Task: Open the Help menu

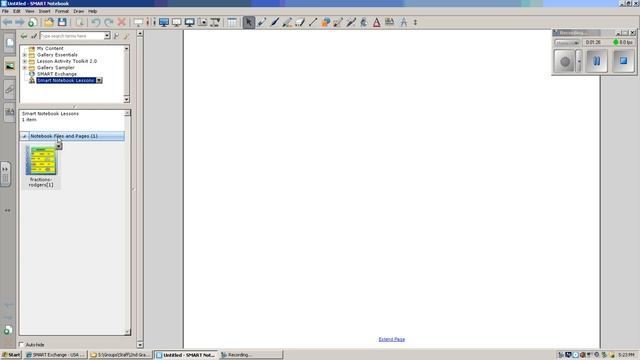Action: [x=93, y=11]
